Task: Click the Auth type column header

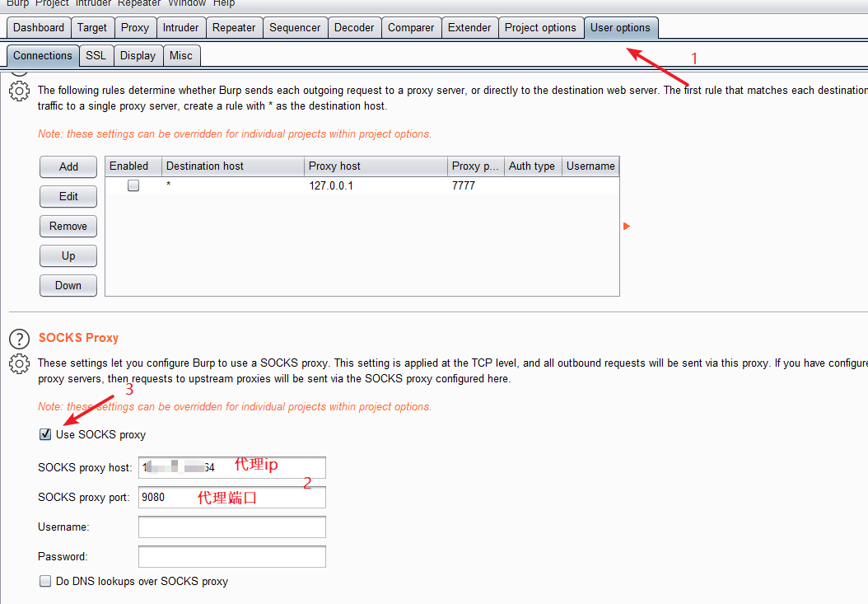Action: tap(533, 166)
